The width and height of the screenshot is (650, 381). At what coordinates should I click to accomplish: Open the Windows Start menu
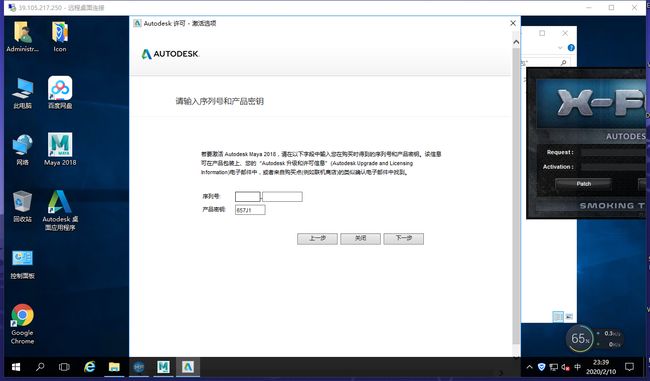[x=16, y=367]
